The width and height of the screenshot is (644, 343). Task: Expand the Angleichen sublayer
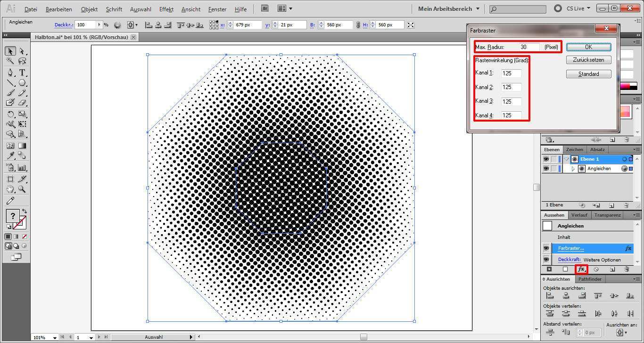point(573,169)
